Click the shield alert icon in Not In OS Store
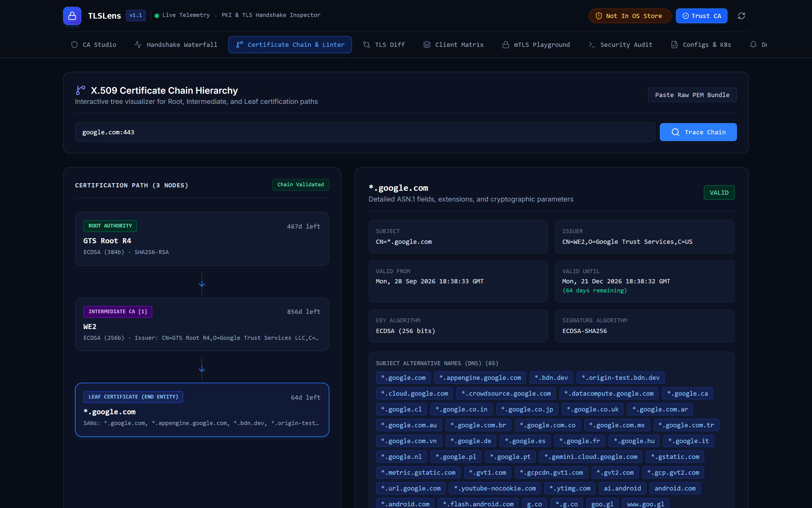The height and width of the screenshot is (508, 812). [599, 16]
